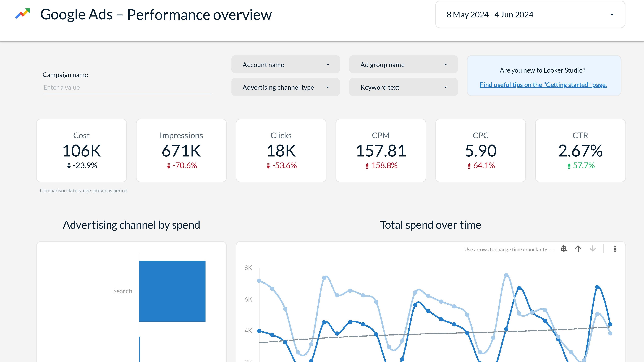Screen dimensions: 644x362
Task: Select the Cost scorecard
Action: 82,151
